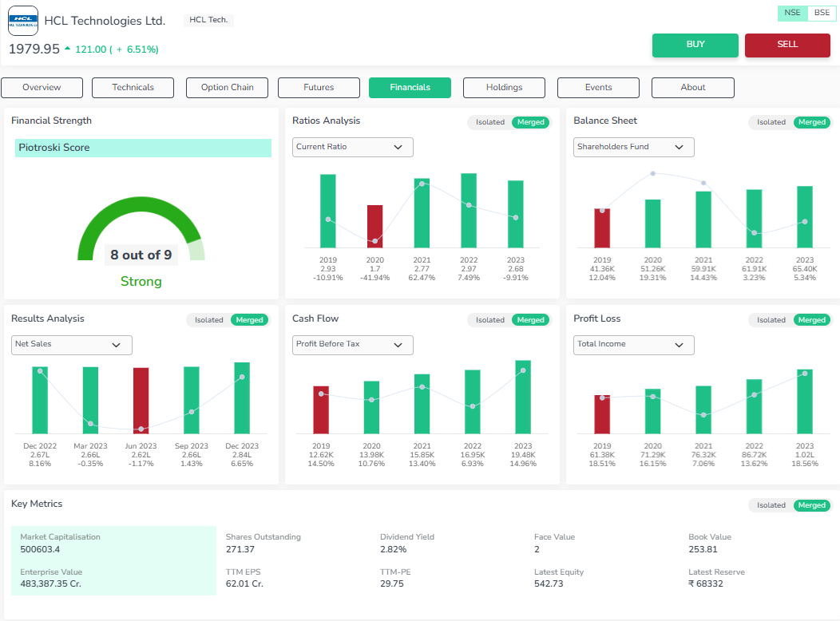Image resolution: width=840 pixels, height=621 pixels.
Task: Open the Total Income dropdown
Action: point(634,345)
